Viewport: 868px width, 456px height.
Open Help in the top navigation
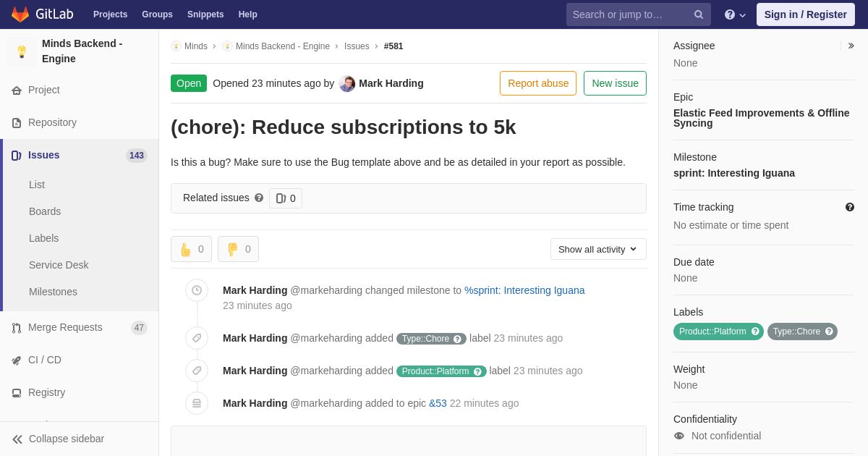pyautogui.click(x=248, y=14)
